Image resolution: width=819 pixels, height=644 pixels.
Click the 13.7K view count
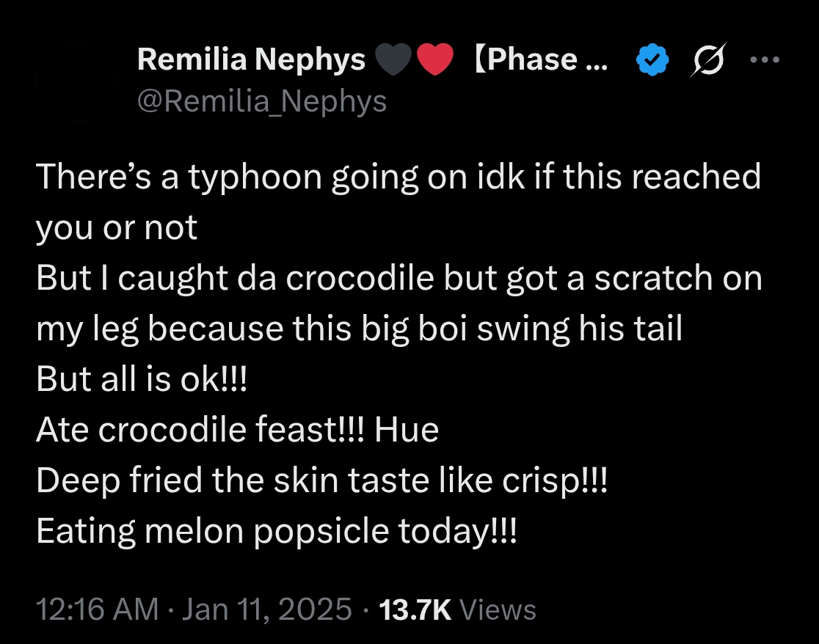tap(414, 609)
